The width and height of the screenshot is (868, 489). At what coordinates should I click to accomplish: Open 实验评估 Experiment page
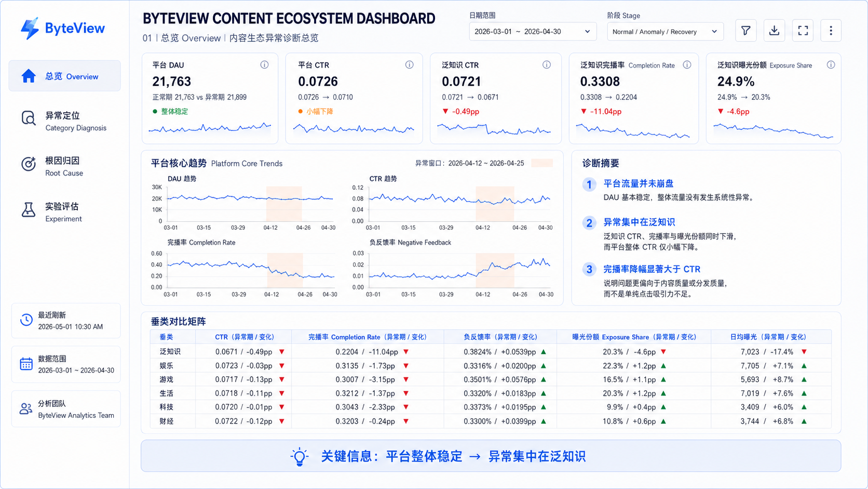click(64, 212)
